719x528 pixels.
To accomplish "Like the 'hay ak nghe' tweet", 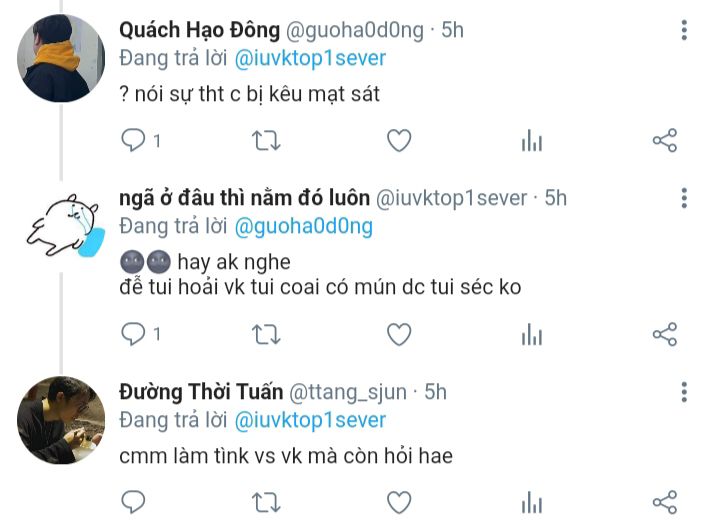I will [x=399, y=334].
